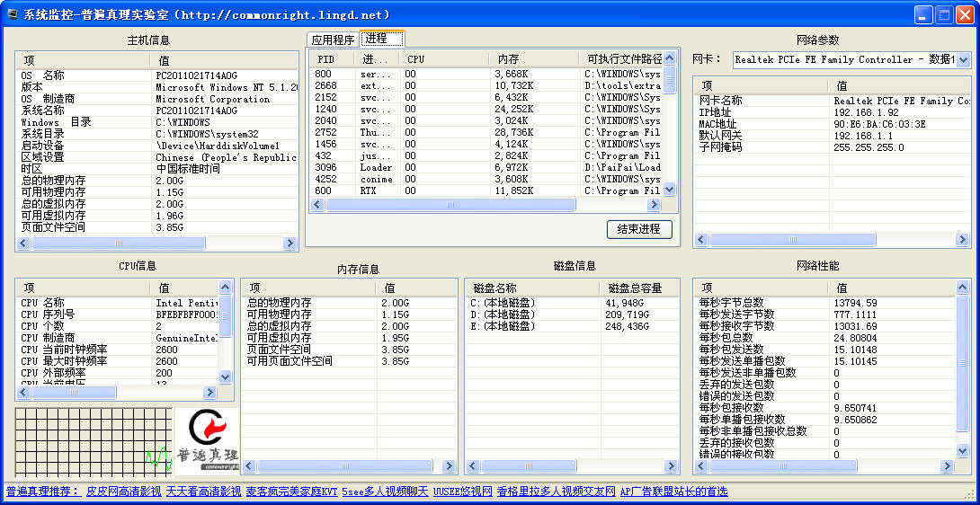
Task: Sort processes by 内存 column header
Action: [534, 59]
